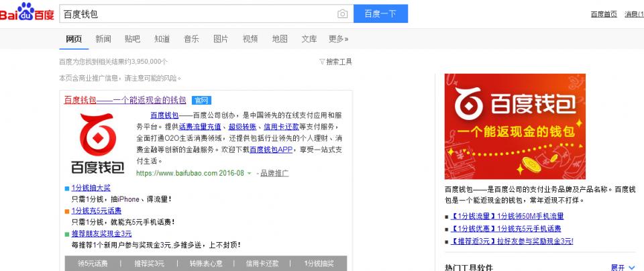Click the 百度钱包APP download link
This screenshot has width=644, height=271.
tap(271, 150)
